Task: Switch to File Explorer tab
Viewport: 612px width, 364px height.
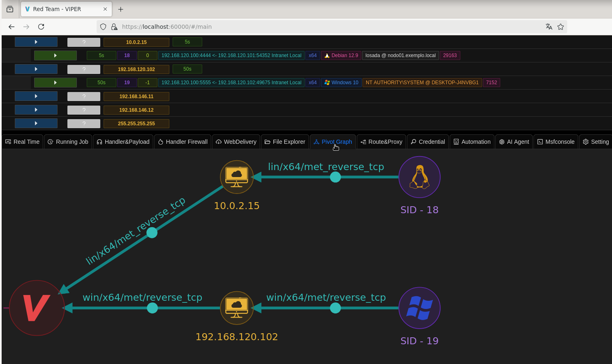Action: click(x=285, y=142)
